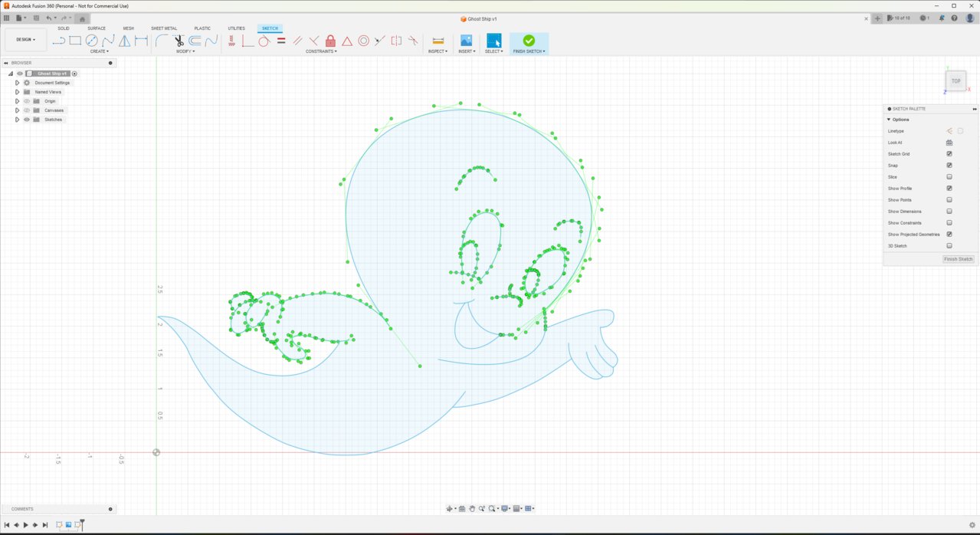Open the Constraints dropdown menu
Viewport: 980px width, 535px height.
322,51
